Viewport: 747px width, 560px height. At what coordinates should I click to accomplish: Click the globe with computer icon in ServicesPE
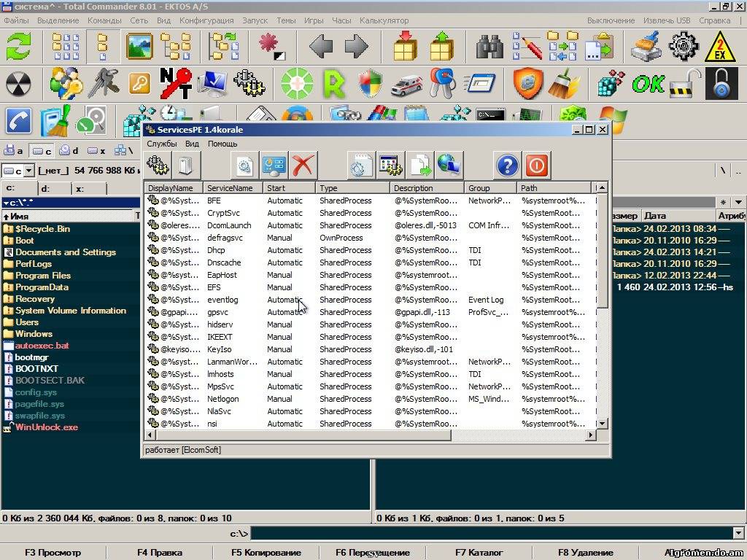click(449, 166)
